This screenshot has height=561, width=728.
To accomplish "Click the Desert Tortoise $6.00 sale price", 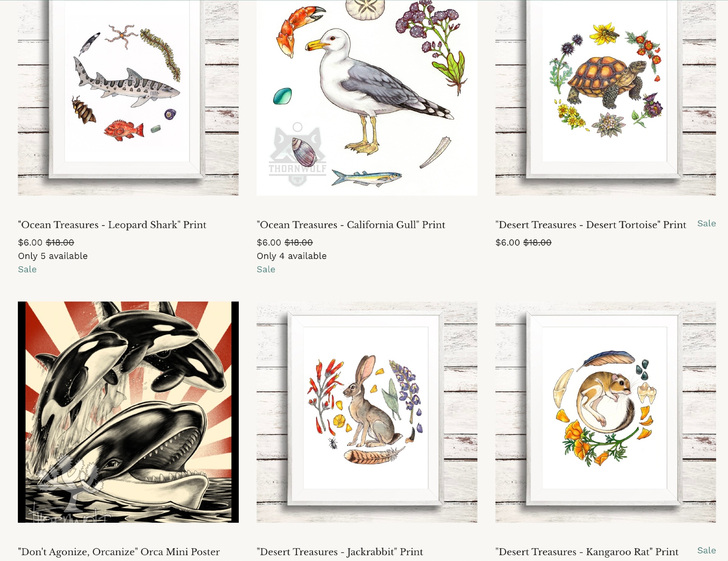I will [x=508, y=243].
